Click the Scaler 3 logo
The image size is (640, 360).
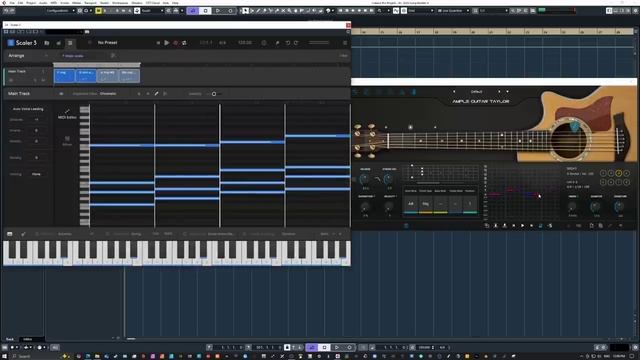[x=22, y=42]
